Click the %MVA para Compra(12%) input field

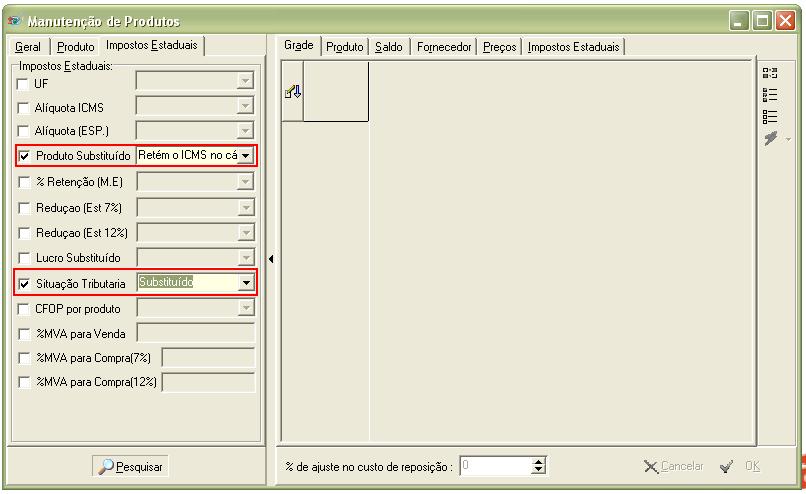tap(208, 382)
